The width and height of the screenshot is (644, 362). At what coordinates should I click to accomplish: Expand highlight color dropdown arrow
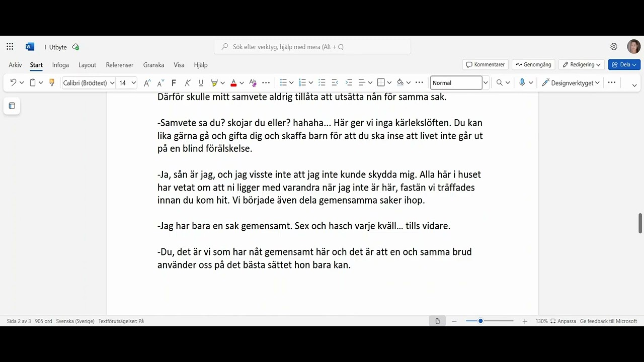click(222, 83)
